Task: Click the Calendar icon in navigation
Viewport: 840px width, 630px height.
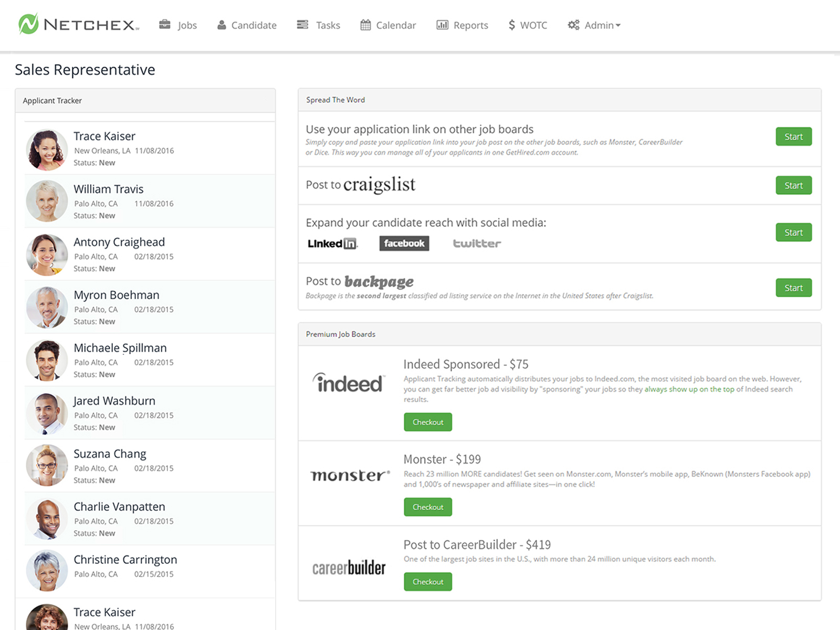Action: 365,25
